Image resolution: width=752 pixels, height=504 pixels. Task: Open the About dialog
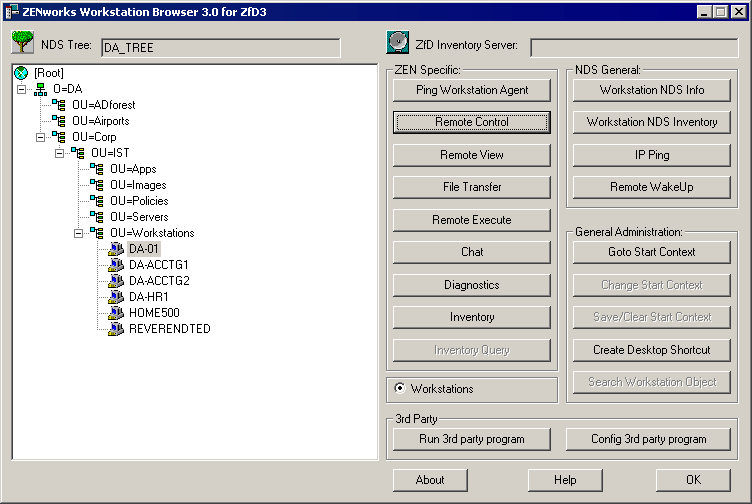430,480
